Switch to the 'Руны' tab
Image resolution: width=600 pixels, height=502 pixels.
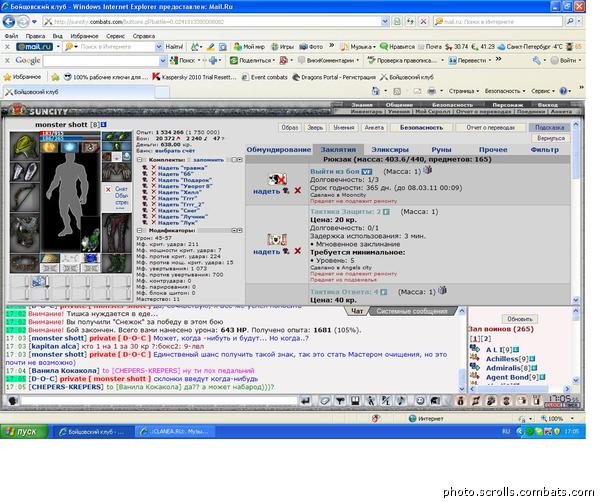(441, 150)
